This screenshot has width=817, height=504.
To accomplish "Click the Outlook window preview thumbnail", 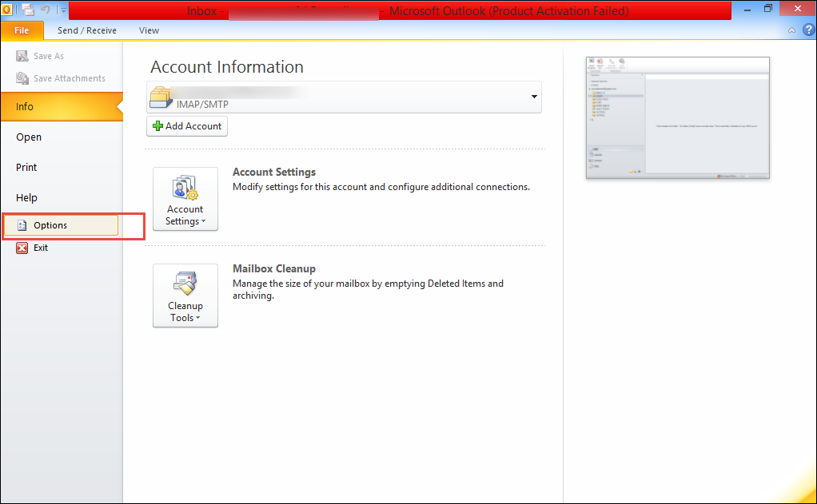I will (x=678, y=117).
